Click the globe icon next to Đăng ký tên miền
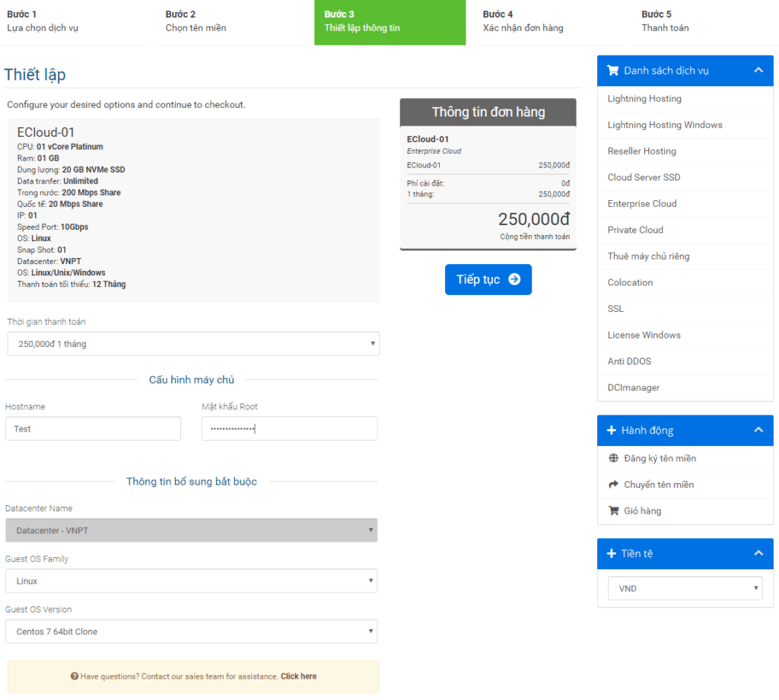This screenshot has height=700, width=779. pos(614,458)
